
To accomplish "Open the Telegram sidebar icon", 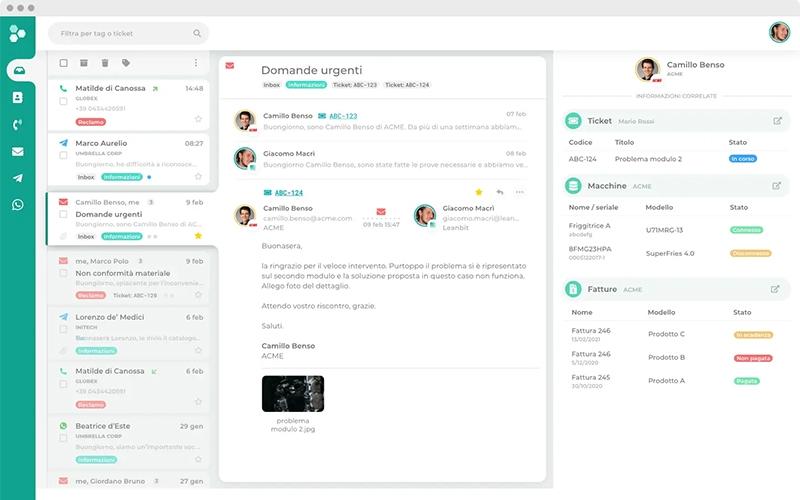I will (x=17, y=178).
